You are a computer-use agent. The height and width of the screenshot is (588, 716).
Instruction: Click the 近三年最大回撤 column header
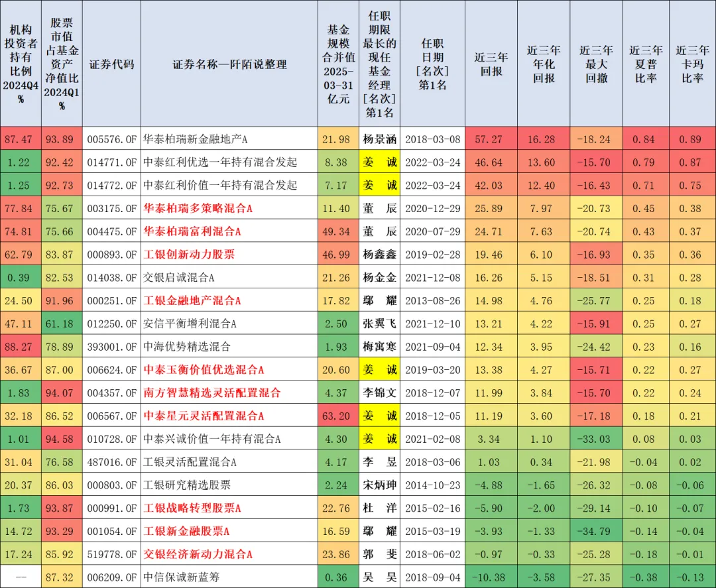pyautogui.click(x=597, y=64)
